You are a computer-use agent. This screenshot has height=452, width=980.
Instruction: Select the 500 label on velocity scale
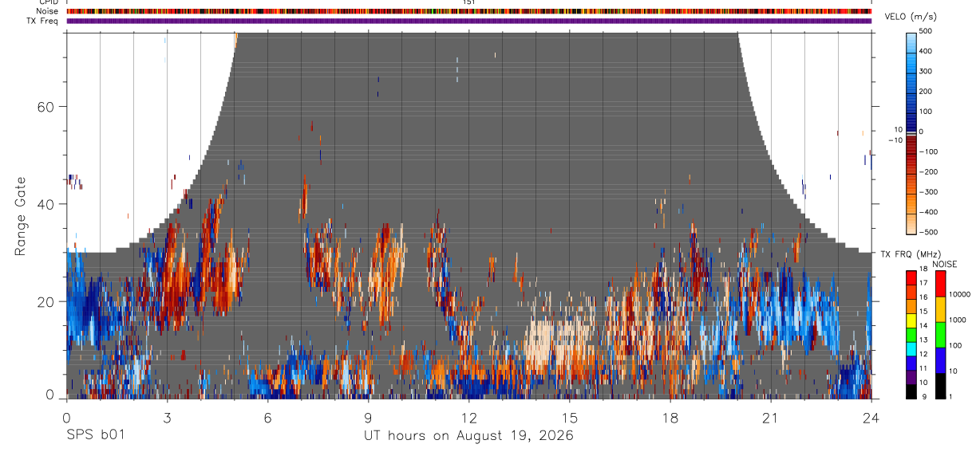click(927, 31)
